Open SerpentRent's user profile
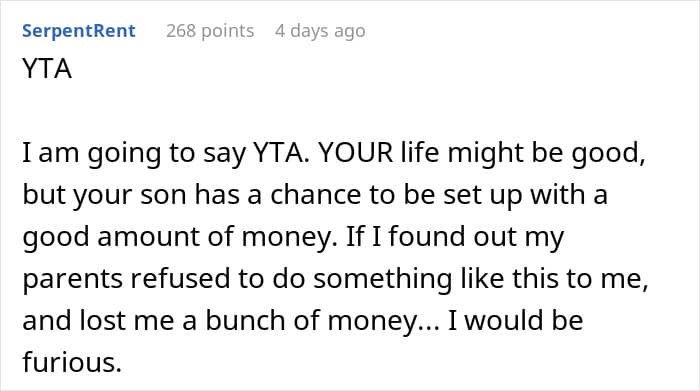Screen dimensions: 700x391 (79, 31)
